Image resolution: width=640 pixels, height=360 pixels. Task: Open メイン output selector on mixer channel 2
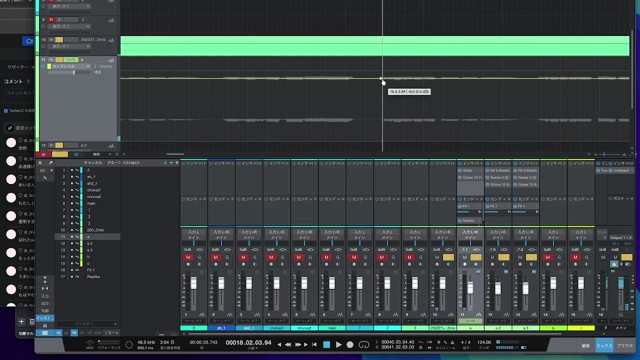[222, 237]
